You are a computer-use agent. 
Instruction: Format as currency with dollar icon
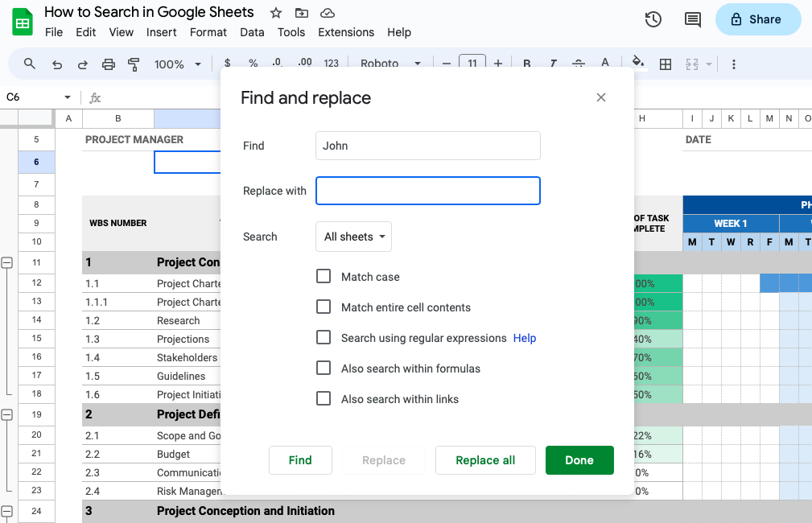227,64
